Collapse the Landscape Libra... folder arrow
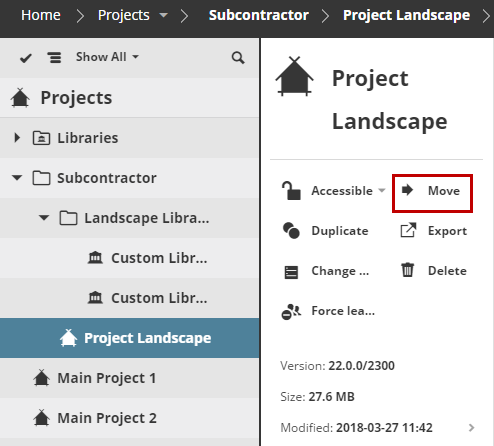494x446 pixels. 44,218
